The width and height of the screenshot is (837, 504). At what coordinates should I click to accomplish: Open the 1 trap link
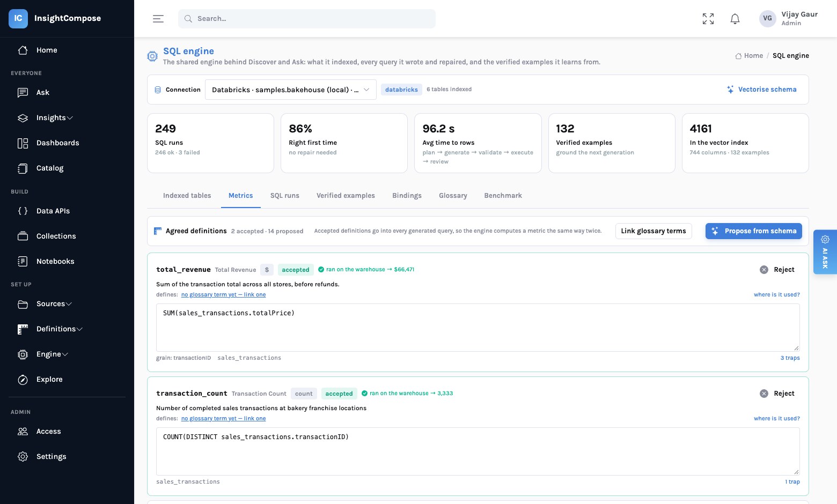click(x=792, y=482)
